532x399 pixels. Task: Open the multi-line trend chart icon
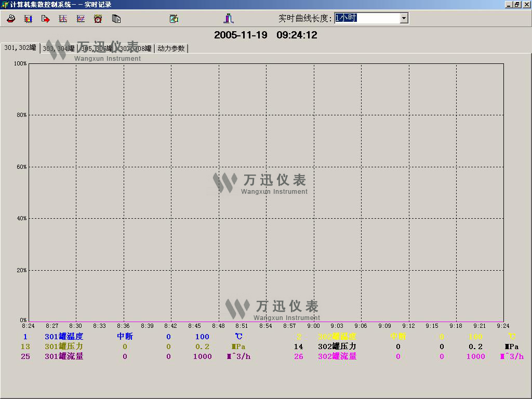point(81,19)
